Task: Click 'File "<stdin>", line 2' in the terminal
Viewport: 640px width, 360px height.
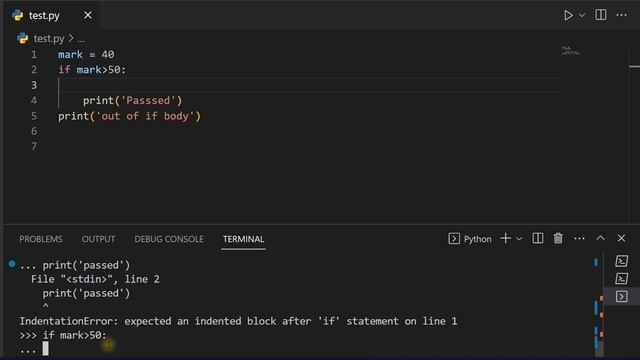Action: pos(95,279)
